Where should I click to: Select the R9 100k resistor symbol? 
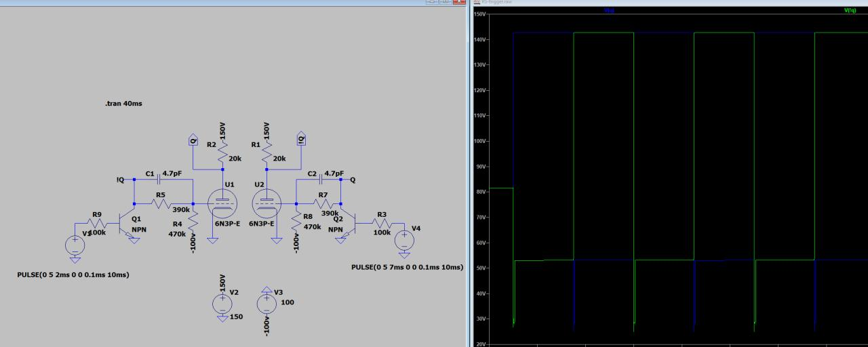tap(98, 223)
